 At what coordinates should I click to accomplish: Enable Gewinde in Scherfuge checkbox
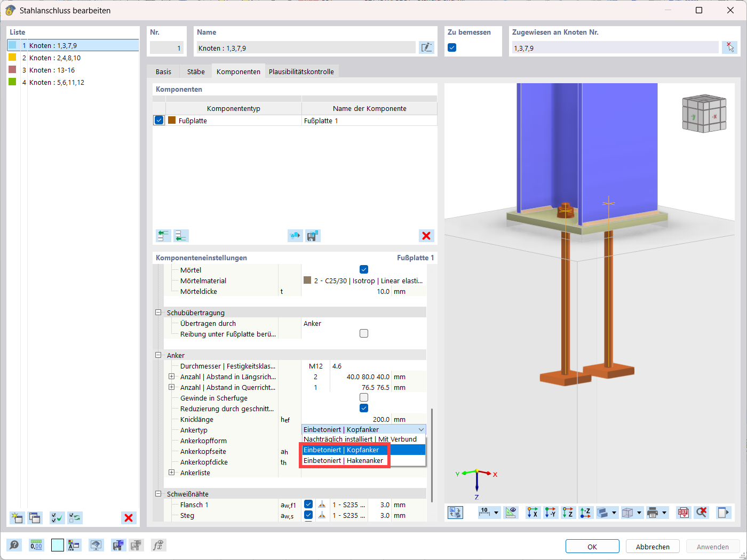(364, 397)
